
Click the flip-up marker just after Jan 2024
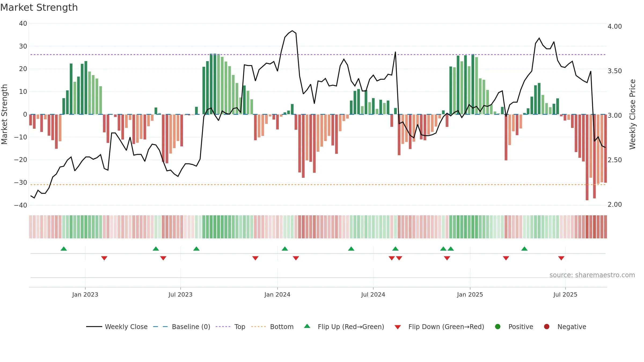[x=285, y=249]
